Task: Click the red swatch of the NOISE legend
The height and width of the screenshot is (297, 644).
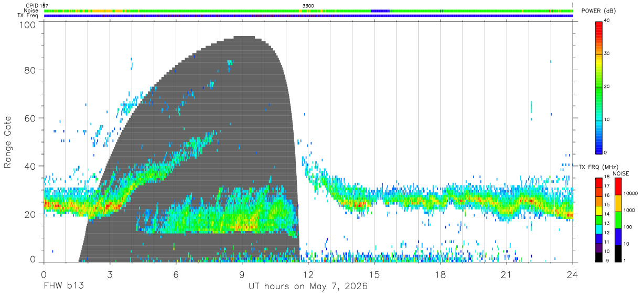Action: click(x=618, y=186)
